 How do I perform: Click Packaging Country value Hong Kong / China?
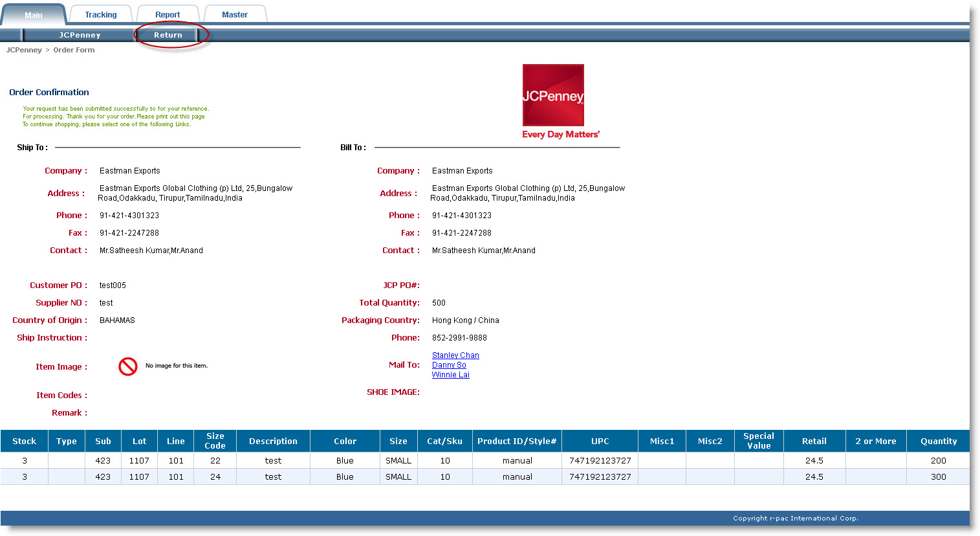tap(465, 320)
